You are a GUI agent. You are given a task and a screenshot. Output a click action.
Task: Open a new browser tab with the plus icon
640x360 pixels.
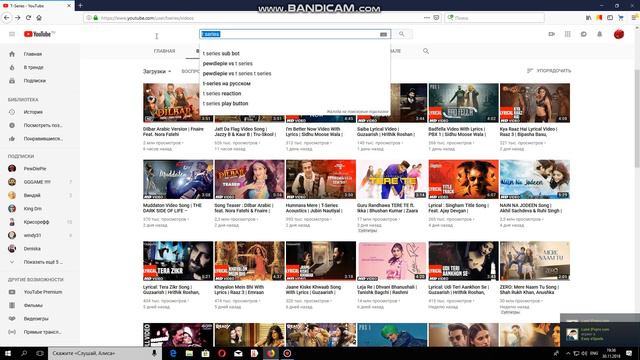coord(80,6)
